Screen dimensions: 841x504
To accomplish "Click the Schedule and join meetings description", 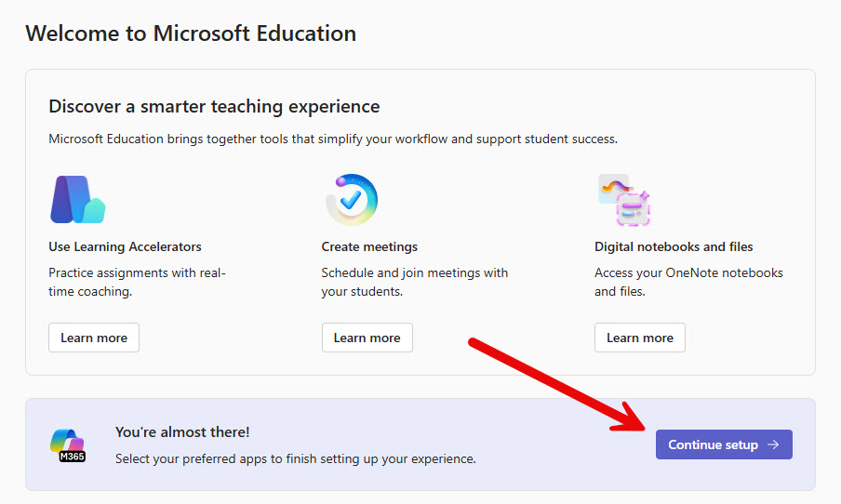I will tap(414, 282).
